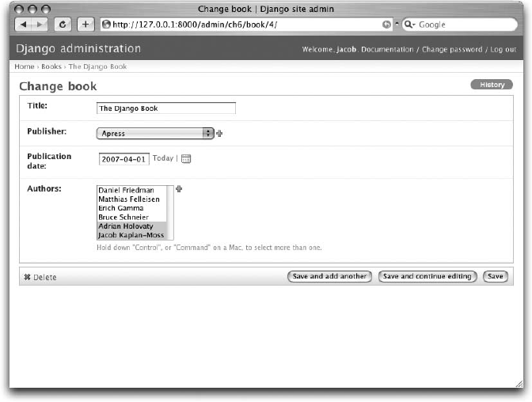Click the Authors list scrollbar
The width and height of the screenshot is (532, 402).
[x=170, y=213]
